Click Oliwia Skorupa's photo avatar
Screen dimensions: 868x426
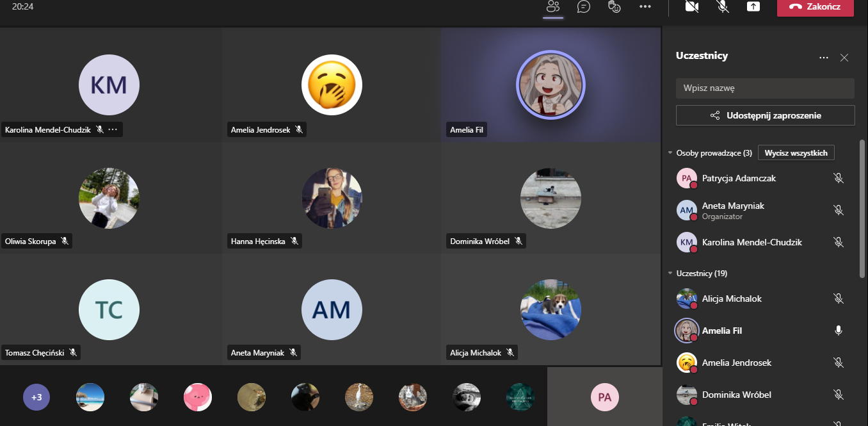[x=109, y=198]
